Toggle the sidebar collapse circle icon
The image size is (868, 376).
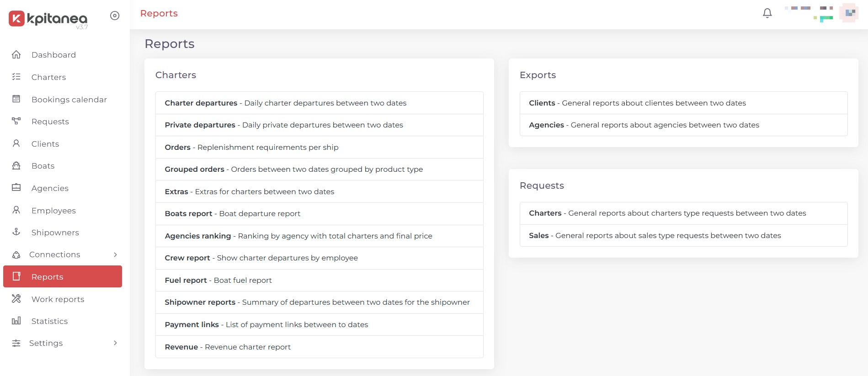click(x=115, y=16)
